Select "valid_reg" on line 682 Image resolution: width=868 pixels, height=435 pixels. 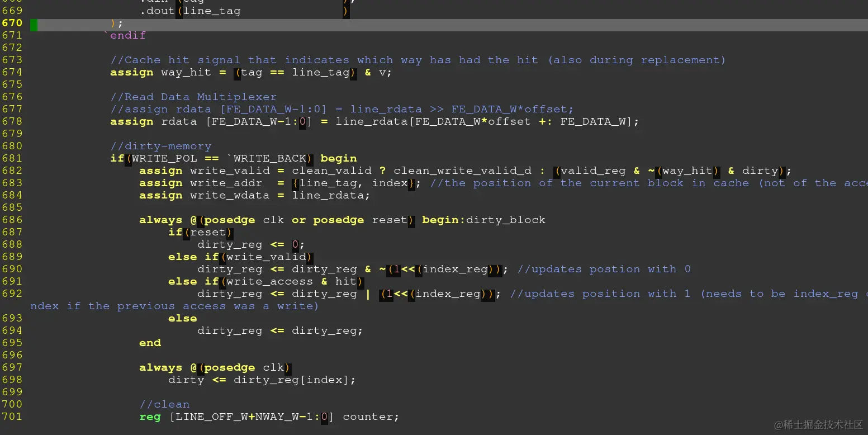[592, 171]
